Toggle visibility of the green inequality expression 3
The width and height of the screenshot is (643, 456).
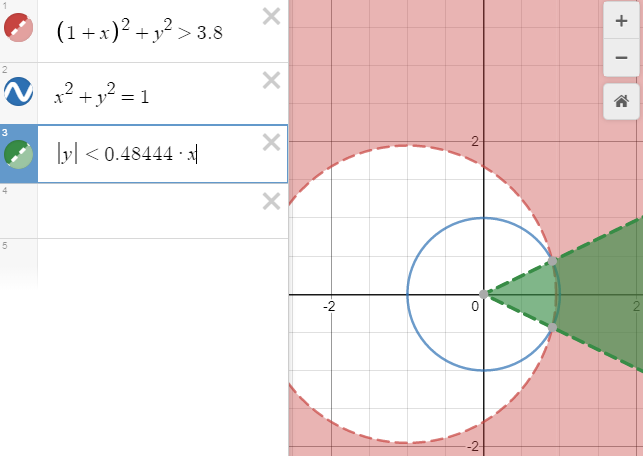click(18, 154)
